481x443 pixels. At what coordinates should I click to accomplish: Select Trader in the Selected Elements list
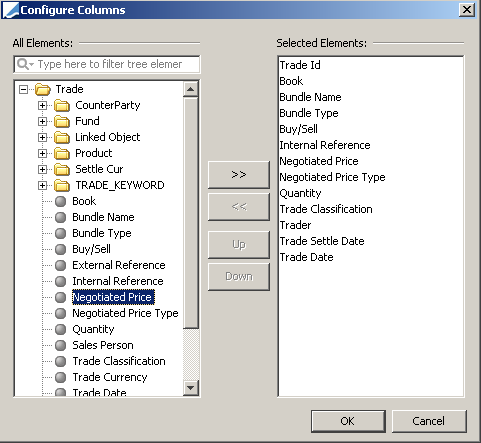pyautogui.click(x=295, y=225)
